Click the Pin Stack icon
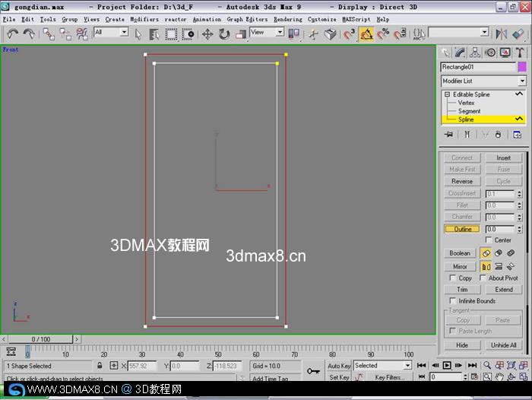The width and height of the screenshot is (532, 400). click(x=448, y=135)
